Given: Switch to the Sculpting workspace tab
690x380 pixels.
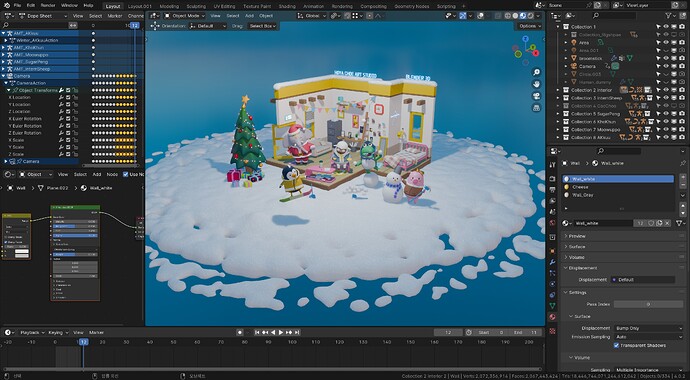Looking at the screenshot, I should coord(196,7).
